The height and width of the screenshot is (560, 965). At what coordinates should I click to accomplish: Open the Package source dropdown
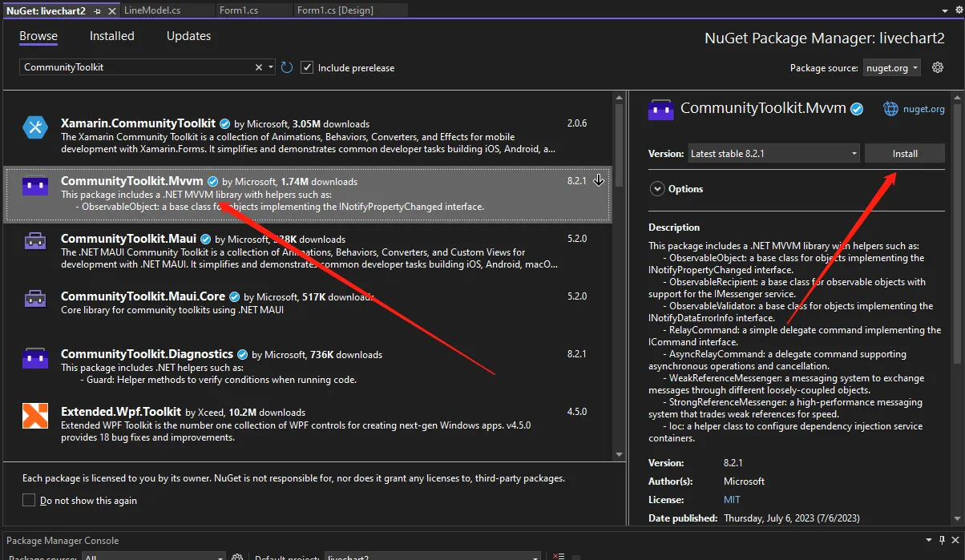891,68
